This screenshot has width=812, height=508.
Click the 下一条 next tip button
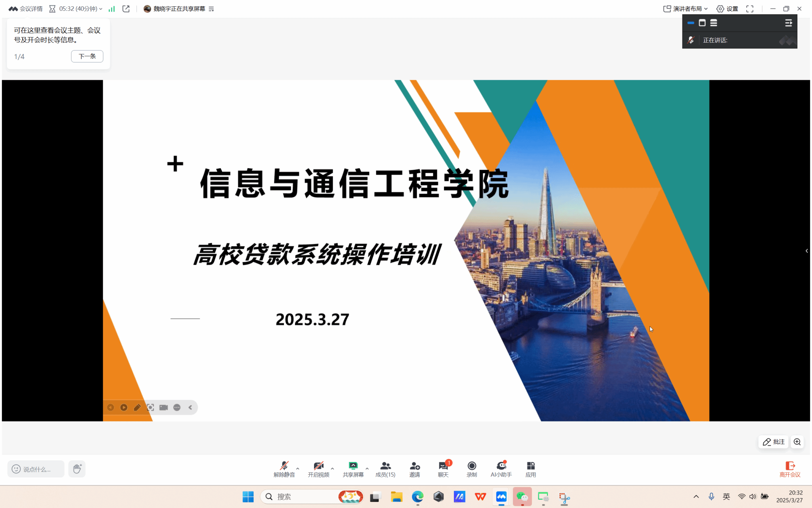(x=87, y=56)
